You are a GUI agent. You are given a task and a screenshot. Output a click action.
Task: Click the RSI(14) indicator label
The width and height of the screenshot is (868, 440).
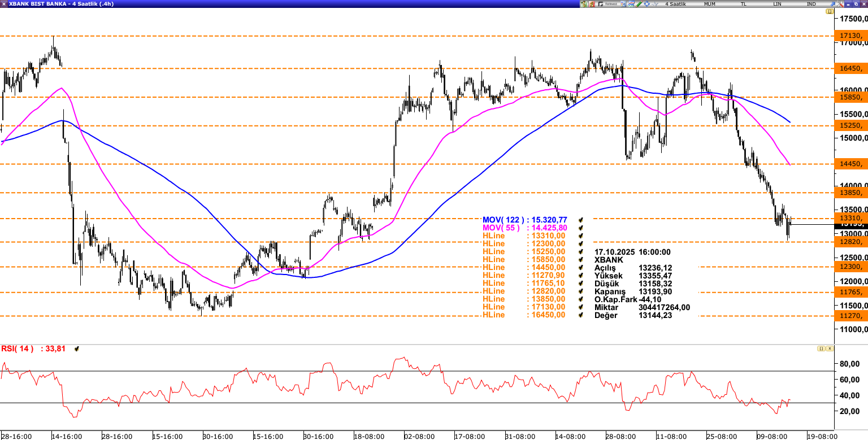(17, 348)
